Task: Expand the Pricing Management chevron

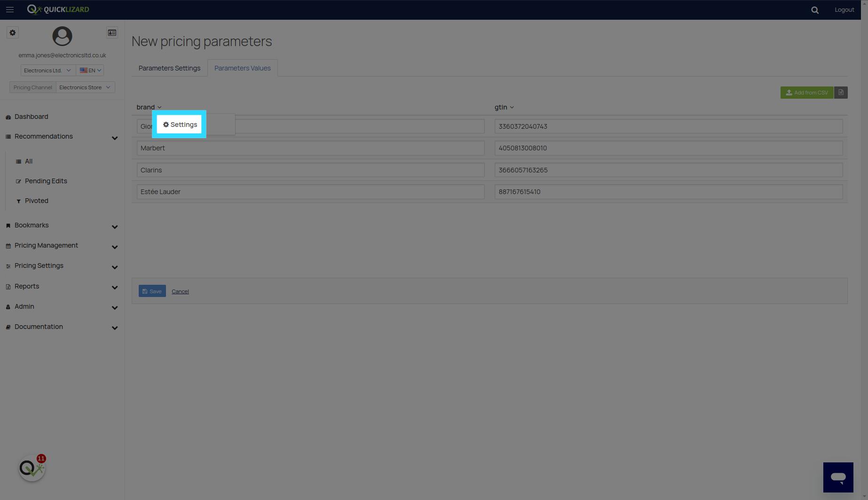Action: pyautogui.click(x=115, y=247)
